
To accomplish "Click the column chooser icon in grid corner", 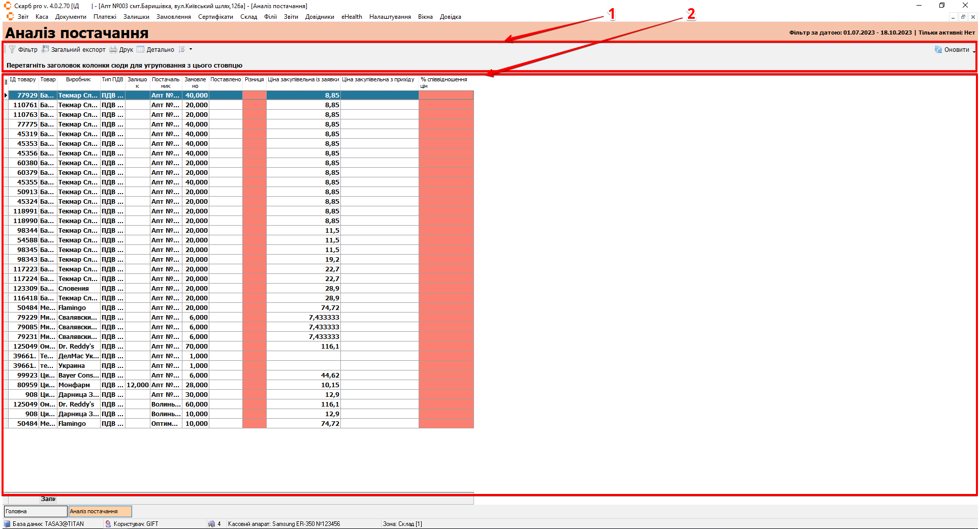I will [x=6, y=82].
